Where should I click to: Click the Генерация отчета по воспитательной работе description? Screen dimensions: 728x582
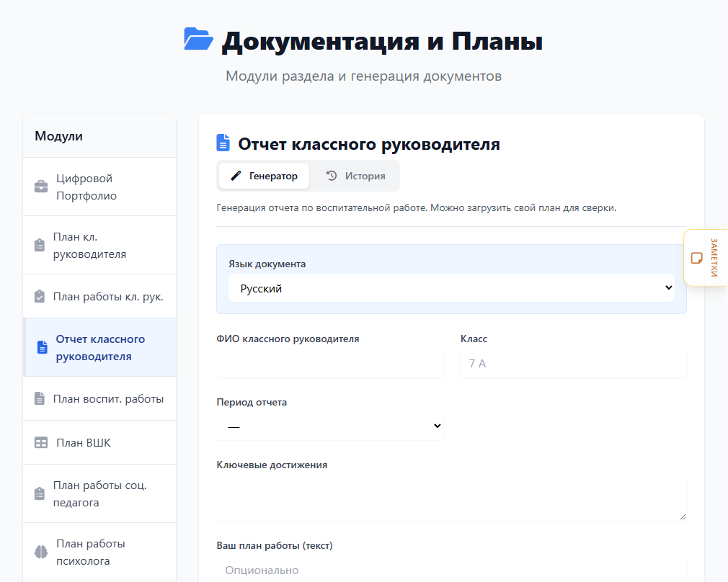pyautogui.click(x=417, y=207)
